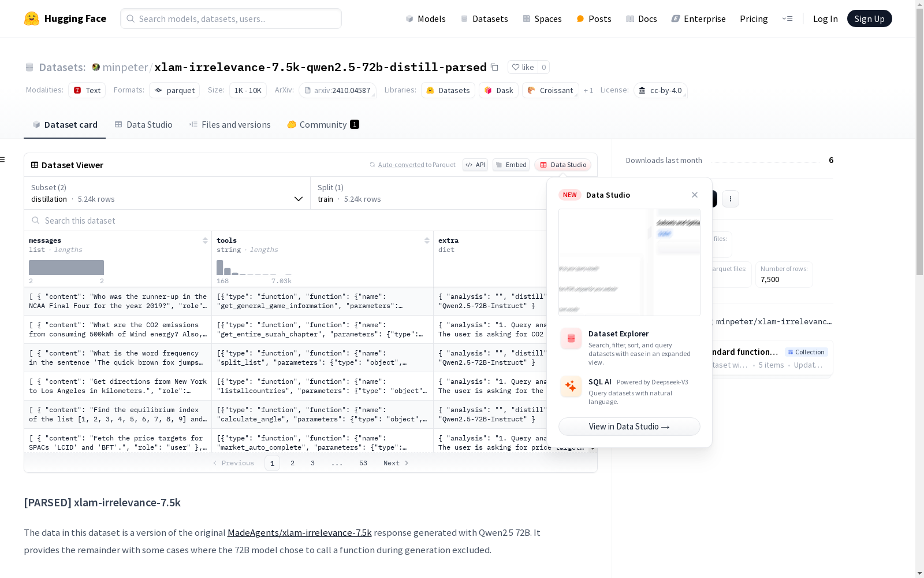Screen dimensions: 924x578
Task: Click the Embed button
Action: click(511, 165)
